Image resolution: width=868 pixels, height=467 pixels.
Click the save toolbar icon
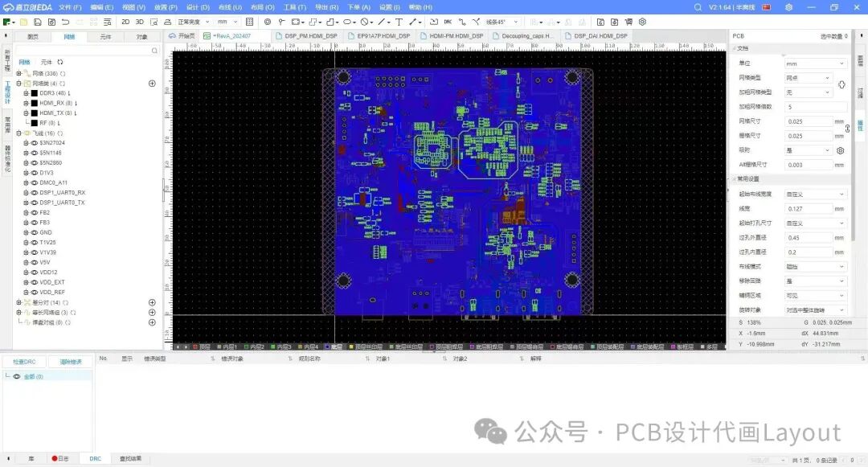(38, 23)
